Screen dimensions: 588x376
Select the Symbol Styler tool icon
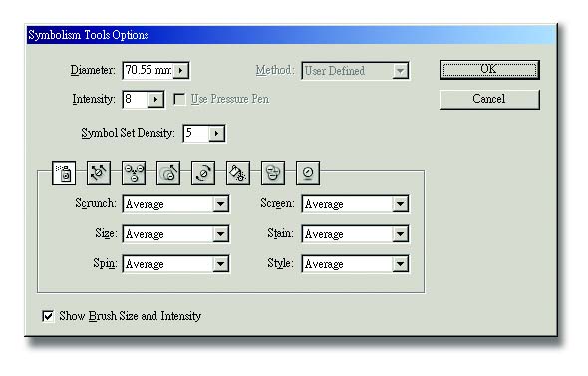[308, 173]
